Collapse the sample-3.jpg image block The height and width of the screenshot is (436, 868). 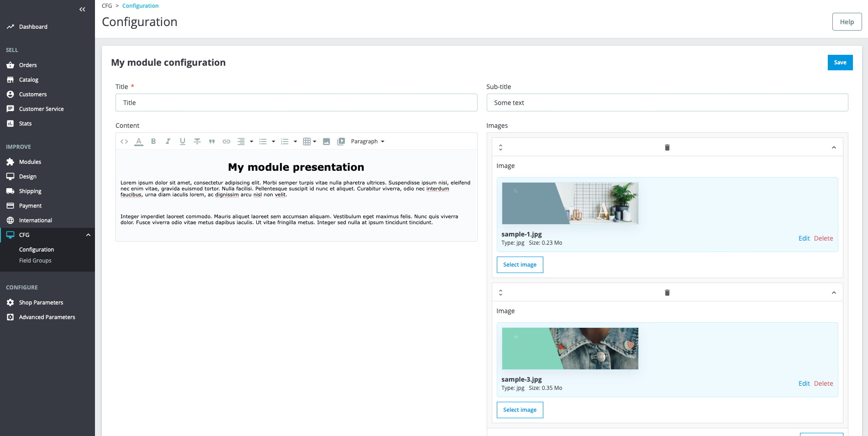pos(834,293)
